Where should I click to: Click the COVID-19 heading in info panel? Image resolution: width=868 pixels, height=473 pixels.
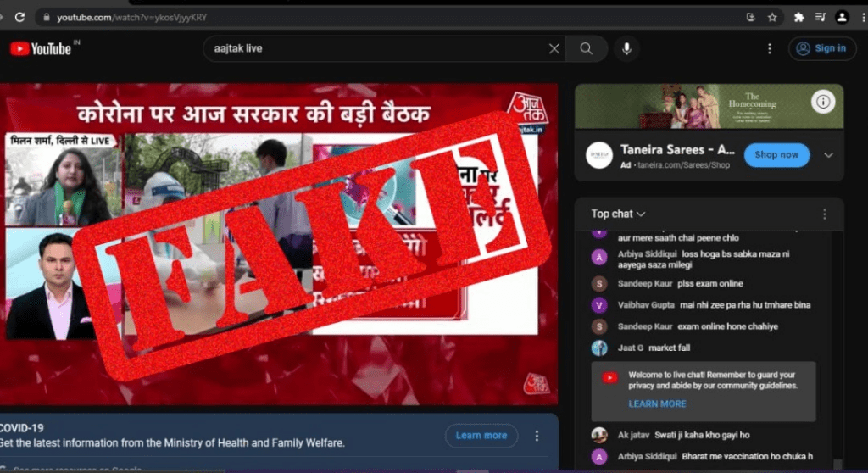[x=21, y=428]
